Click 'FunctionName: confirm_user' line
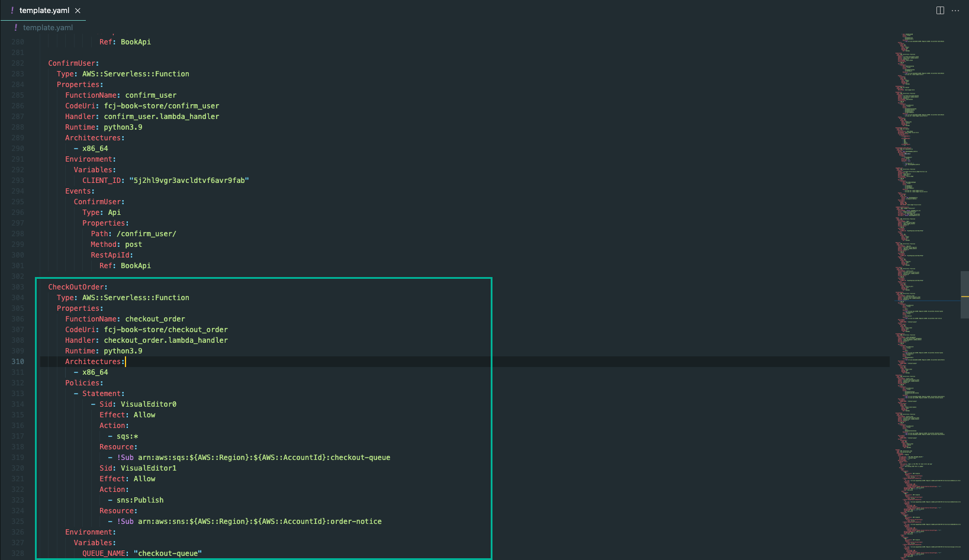 coord(121,95)
